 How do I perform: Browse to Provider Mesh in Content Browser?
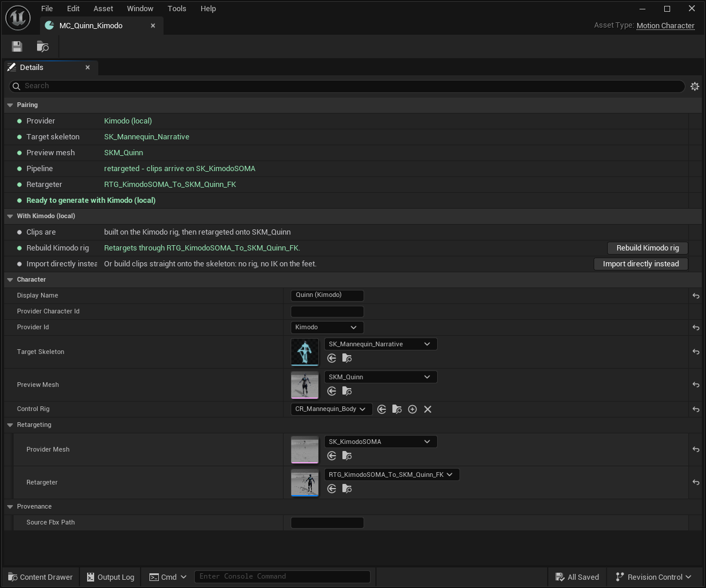coord(347,456)
